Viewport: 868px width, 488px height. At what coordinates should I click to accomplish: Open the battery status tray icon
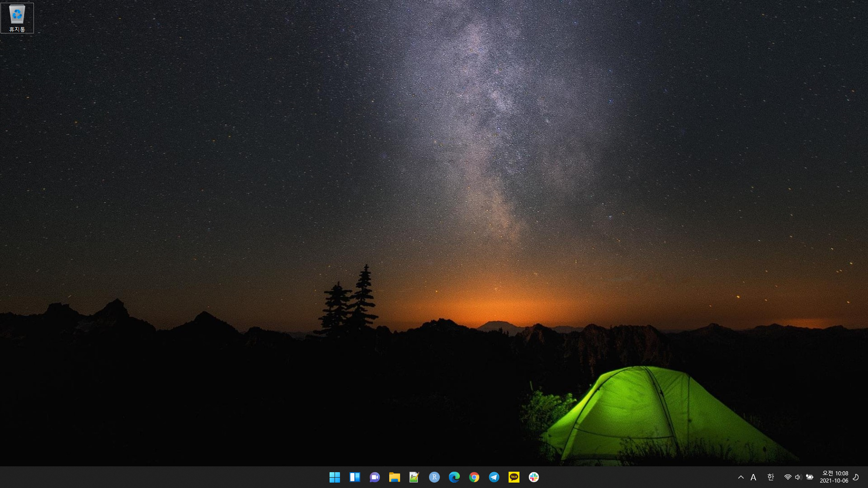[809, 477]
